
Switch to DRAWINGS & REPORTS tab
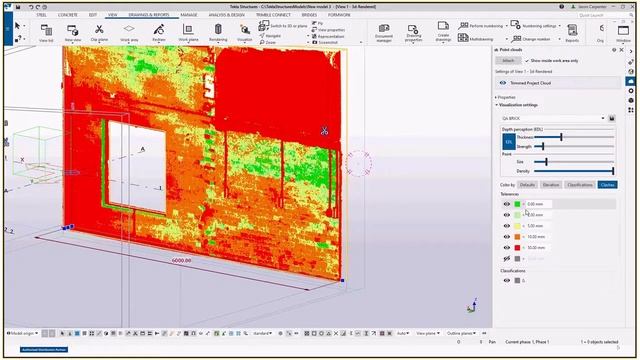[149, 15]
